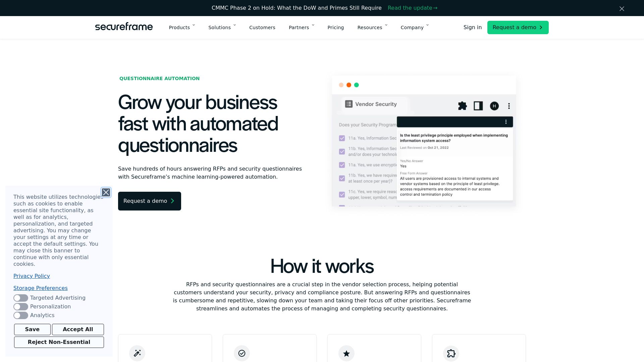The width and height of the screenshot is (644, 362).
Task: Open the Pricing page
Action: 336,27
